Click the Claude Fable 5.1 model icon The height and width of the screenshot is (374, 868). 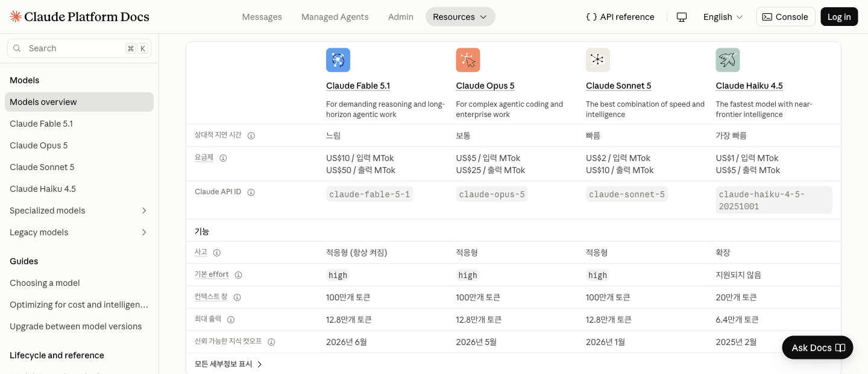pyautogui.click(x=338, y=60)
